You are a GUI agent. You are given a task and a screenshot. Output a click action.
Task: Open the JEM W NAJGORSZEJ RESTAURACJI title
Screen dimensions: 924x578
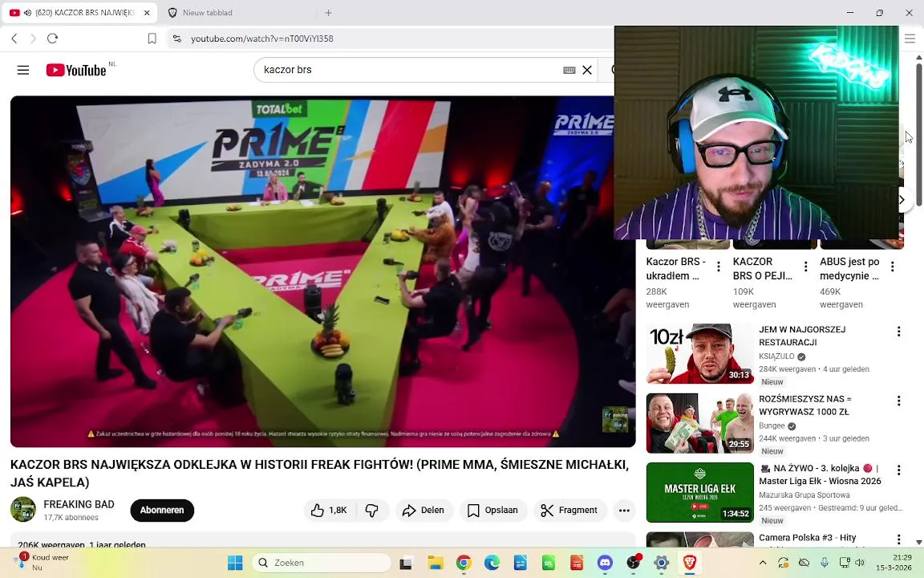click(x=802, y=336)
